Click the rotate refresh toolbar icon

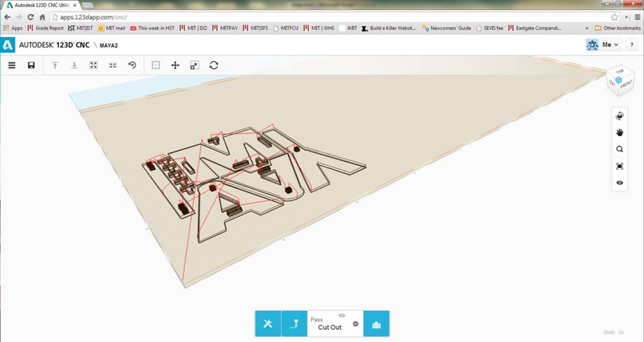click(214, 65)
